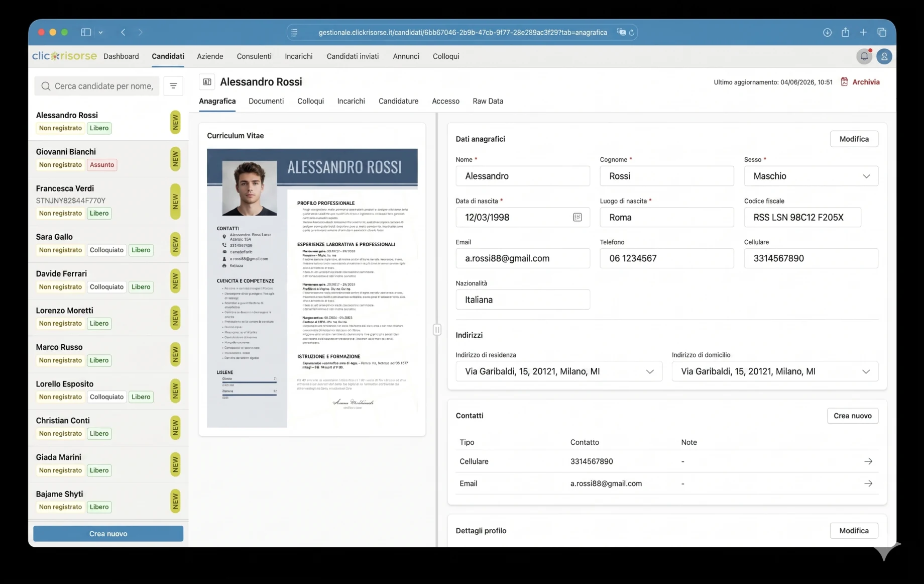
Task: Open the calendar picker in Data di nascita
Action: pyautogui.click(x=577, y=217)
